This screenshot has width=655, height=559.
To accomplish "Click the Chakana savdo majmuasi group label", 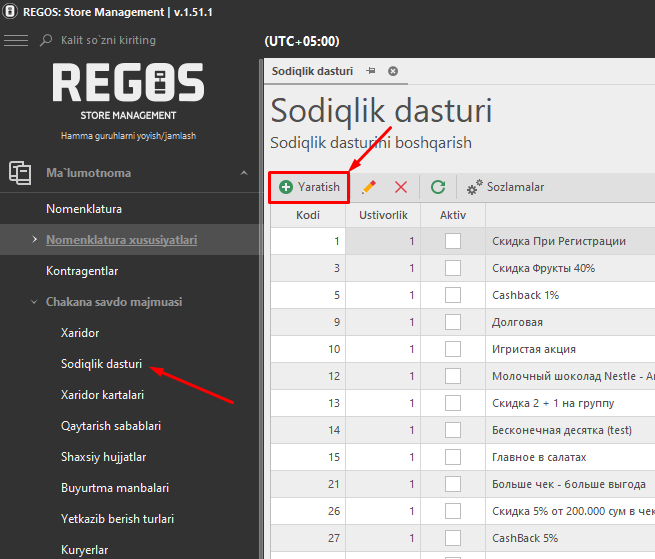I will pyautogui.click(x=114, y=302).
